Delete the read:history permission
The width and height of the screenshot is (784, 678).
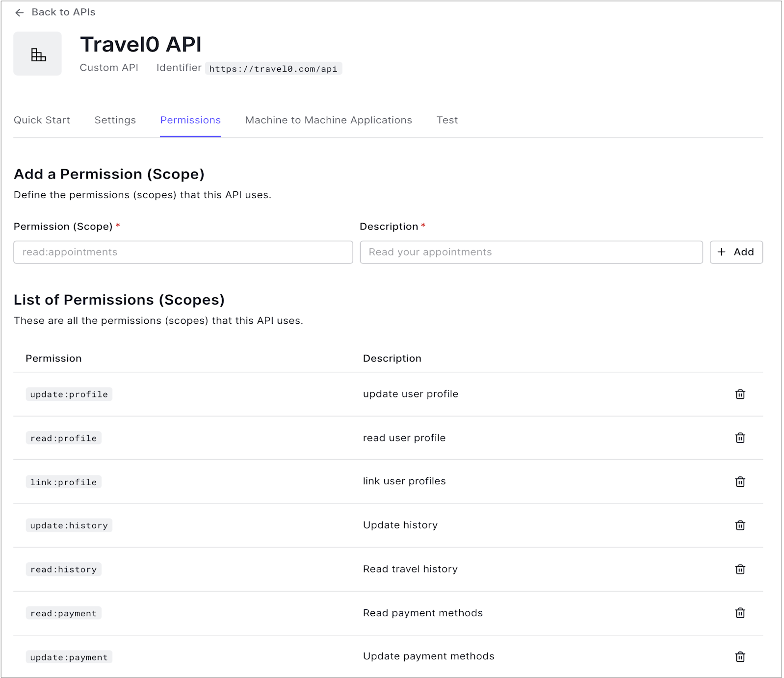click(x=740, y=569)
